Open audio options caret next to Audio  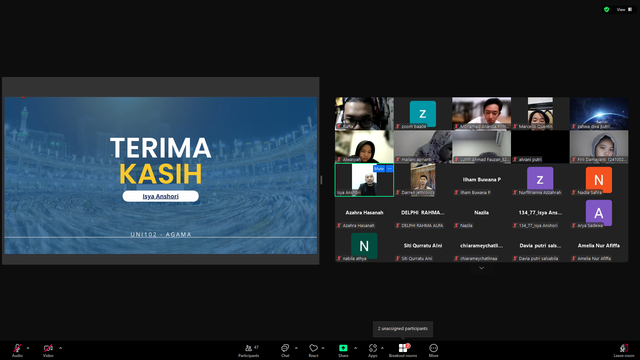pyautogui.click(x=28, y=348)
